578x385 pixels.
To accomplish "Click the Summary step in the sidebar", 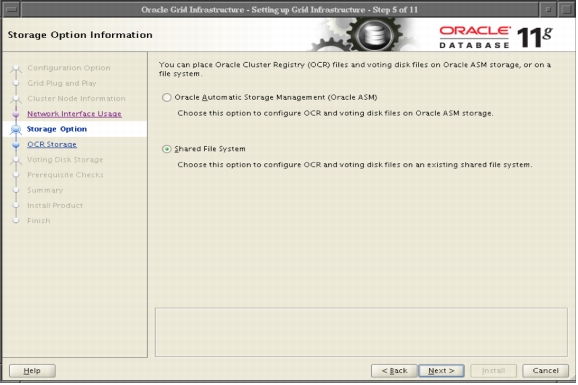I will [x=45, y=190].
